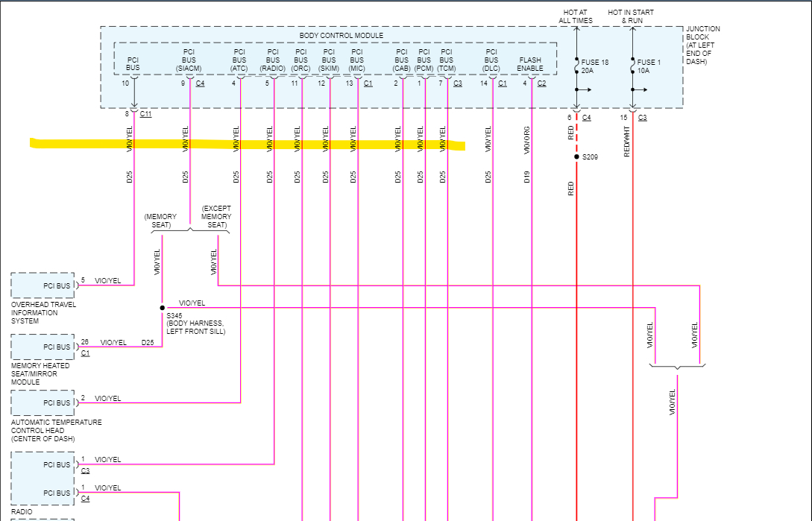Screen dimensions: 812x521
Task: Click the C11 connector label
Action: pos(145,114)
